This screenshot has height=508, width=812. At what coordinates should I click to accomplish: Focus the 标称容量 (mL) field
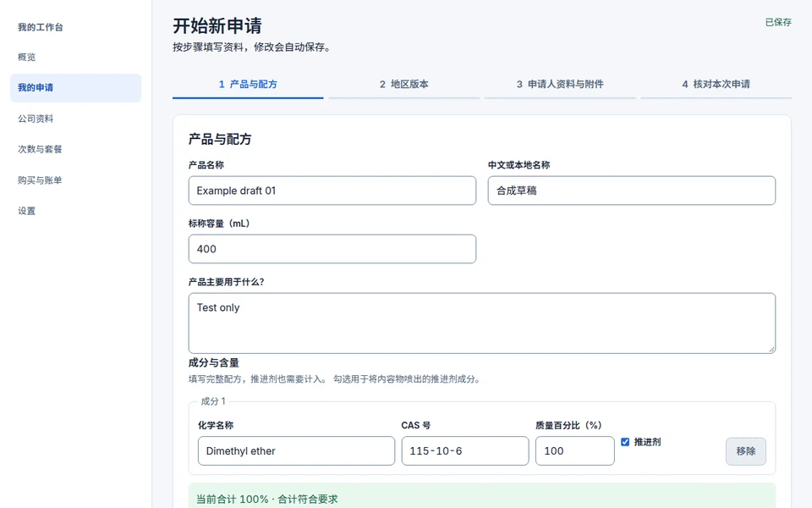click(332, 249)
